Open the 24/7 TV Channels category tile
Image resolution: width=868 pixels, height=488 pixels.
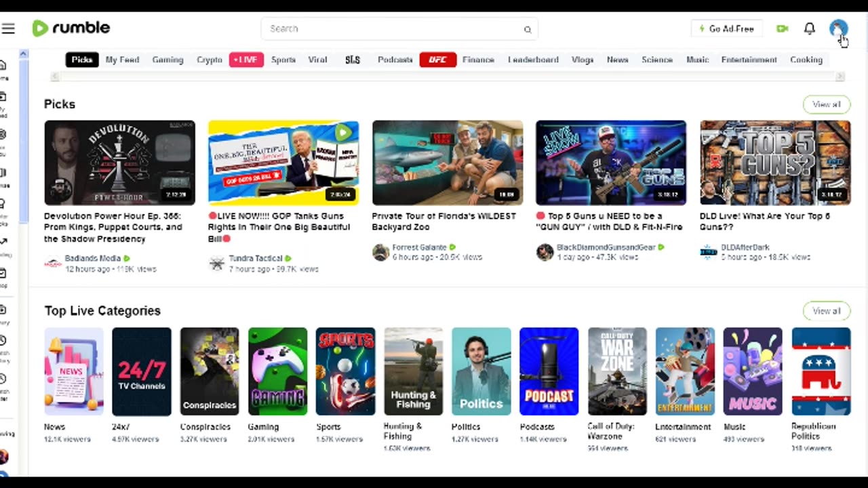coord(142,371)
